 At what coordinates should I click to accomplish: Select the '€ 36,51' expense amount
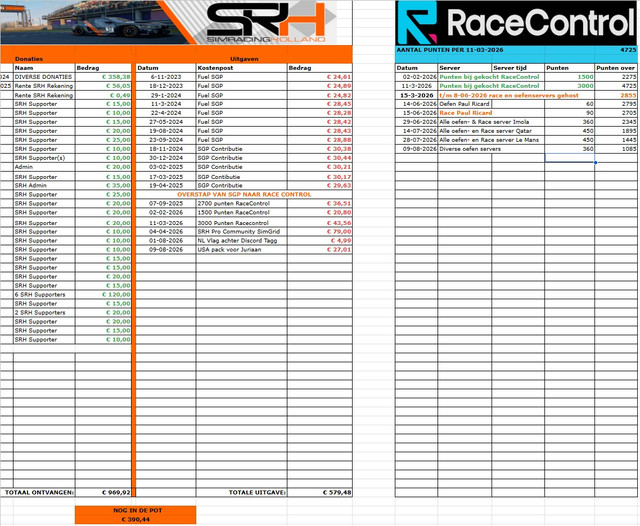320,203
